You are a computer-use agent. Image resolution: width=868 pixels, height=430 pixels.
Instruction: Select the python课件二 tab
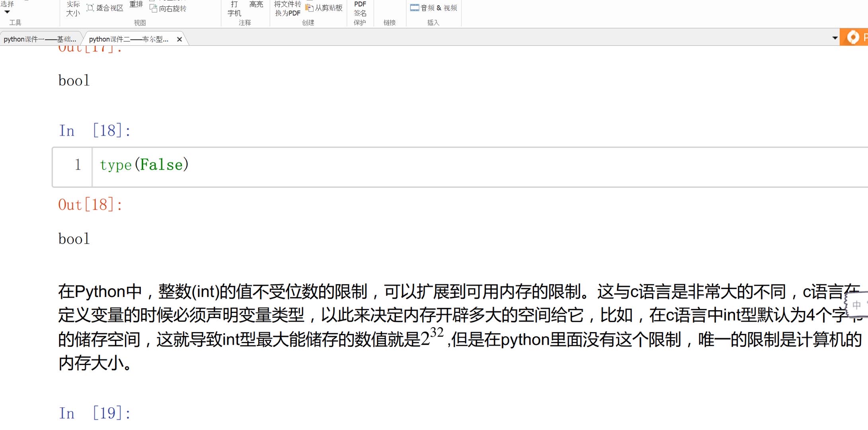(128, 39)
